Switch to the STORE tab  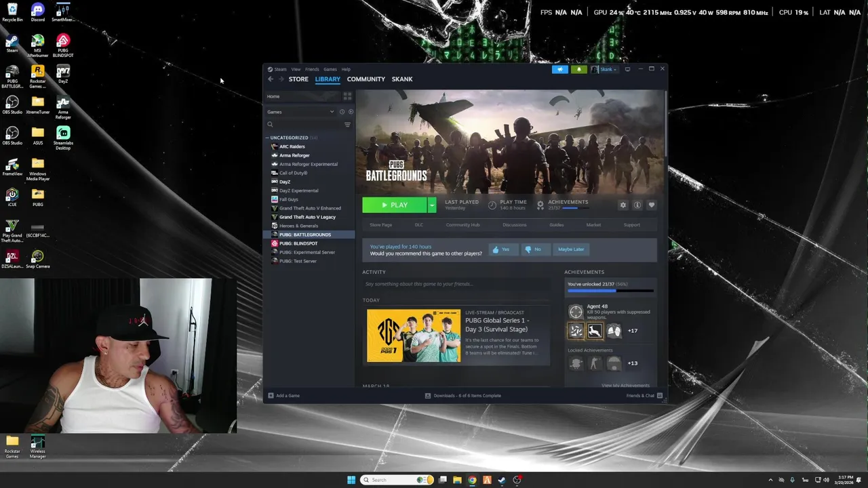pyautogui.click(x=298, y=79)
